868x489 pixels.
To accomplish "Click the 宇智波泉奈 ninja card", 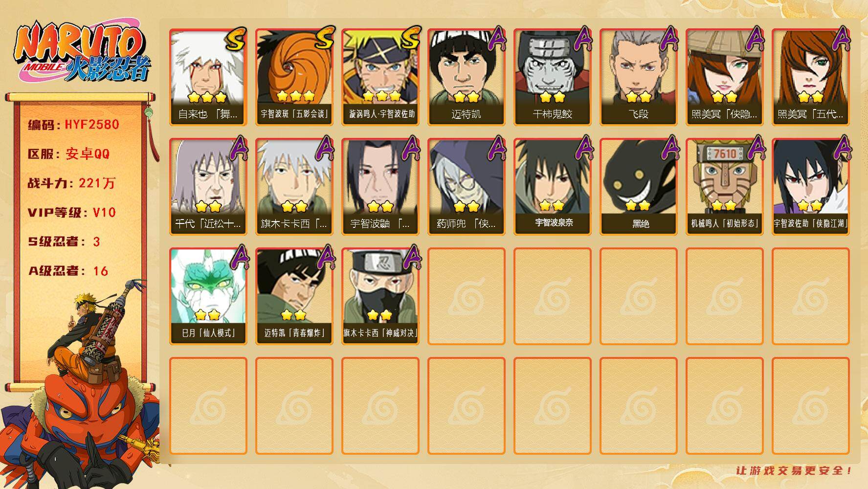I will (x=552, y=186).
